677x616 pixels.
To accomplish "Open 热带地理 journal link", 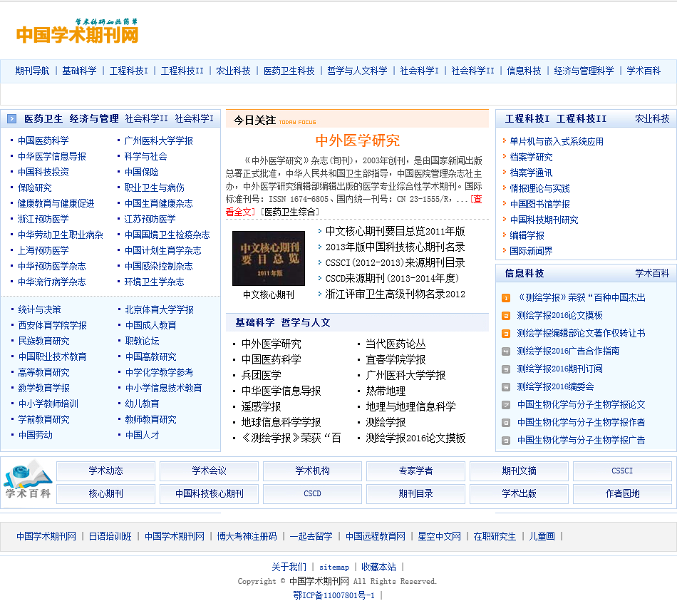I will [386, 391].
